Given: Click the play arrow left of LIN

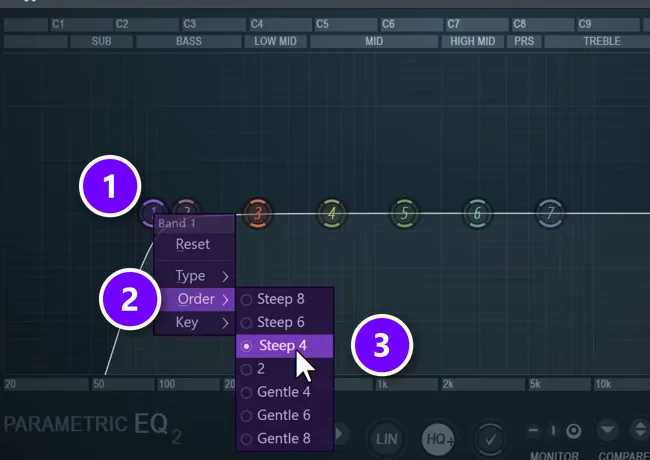Looking at the screenshot, I should [x=340, y=434].
